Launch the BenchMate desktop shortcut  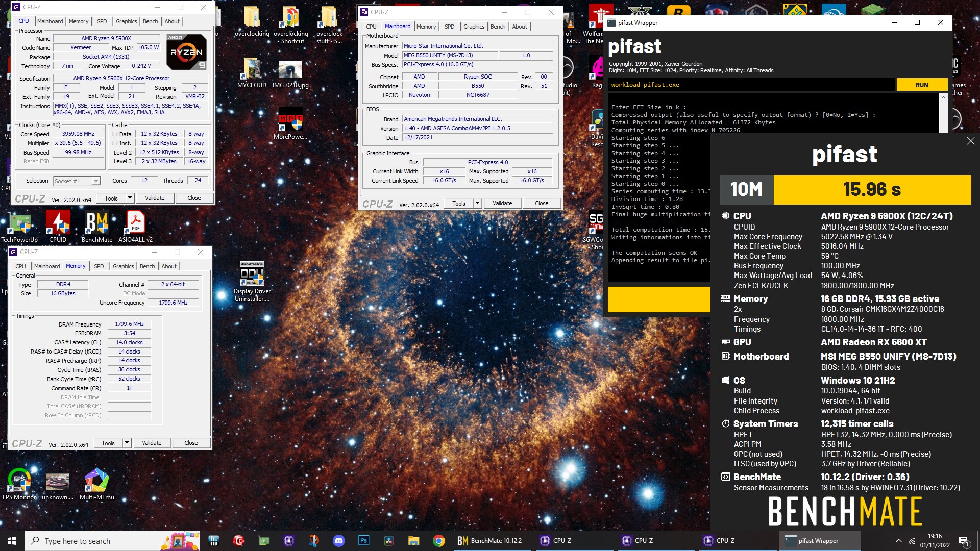click(x=97, y=227)
